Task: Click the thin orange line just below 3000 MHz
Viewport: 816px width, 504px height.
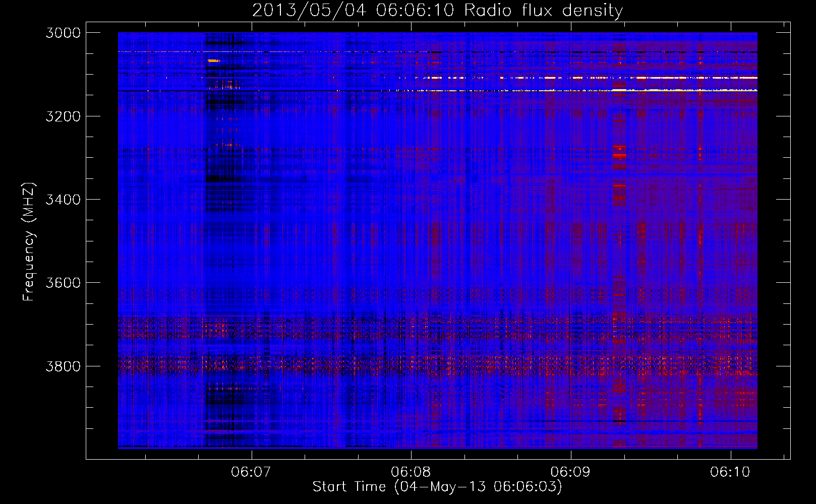Action: tap(252, 51)
